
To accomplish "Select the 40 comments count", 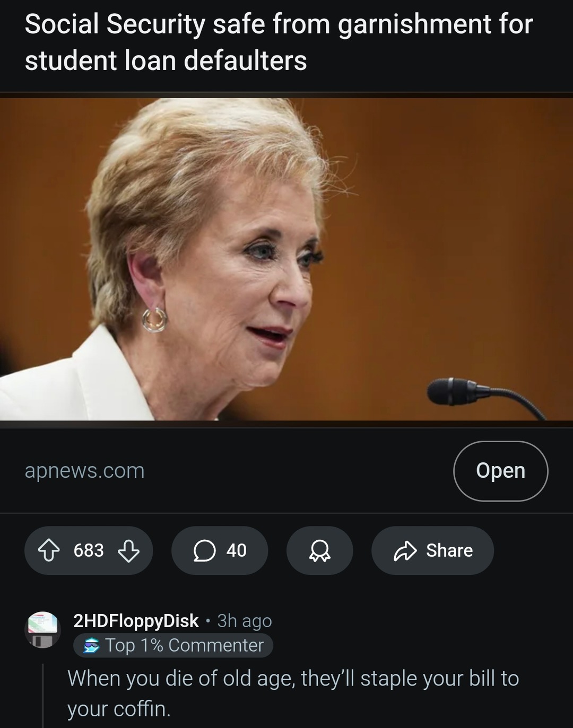I will (237, 550).
